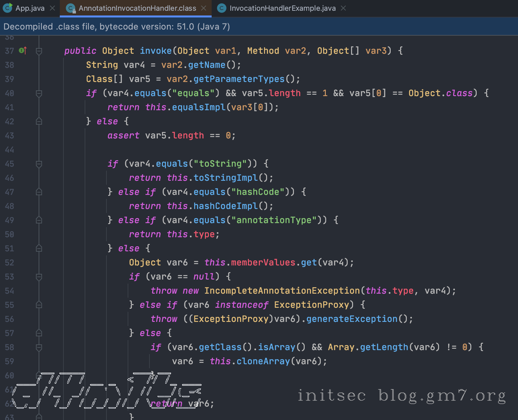Click IncompleteAnnotationException on line 54
518x420 pixels.
tap(282, 291)
